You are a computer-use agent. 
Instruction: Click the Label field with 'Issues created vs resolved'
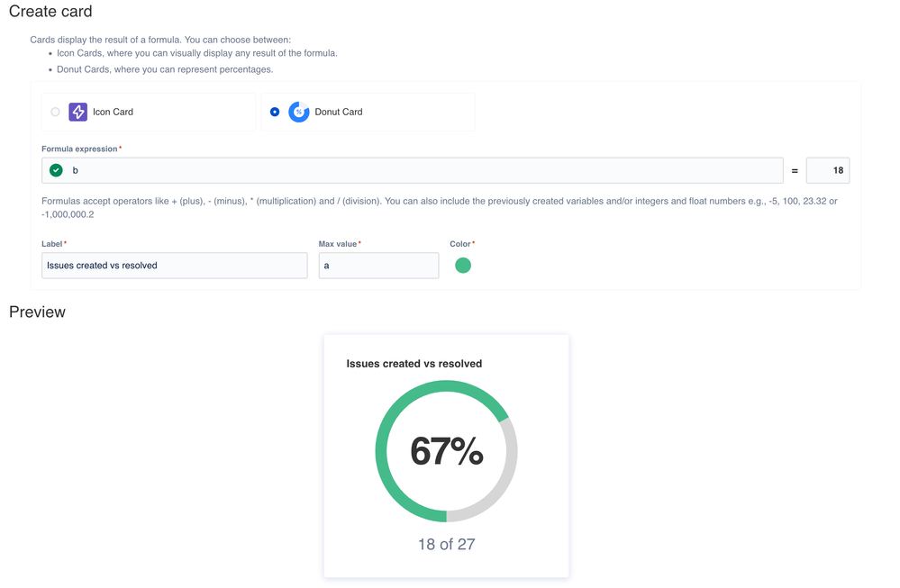175,266
